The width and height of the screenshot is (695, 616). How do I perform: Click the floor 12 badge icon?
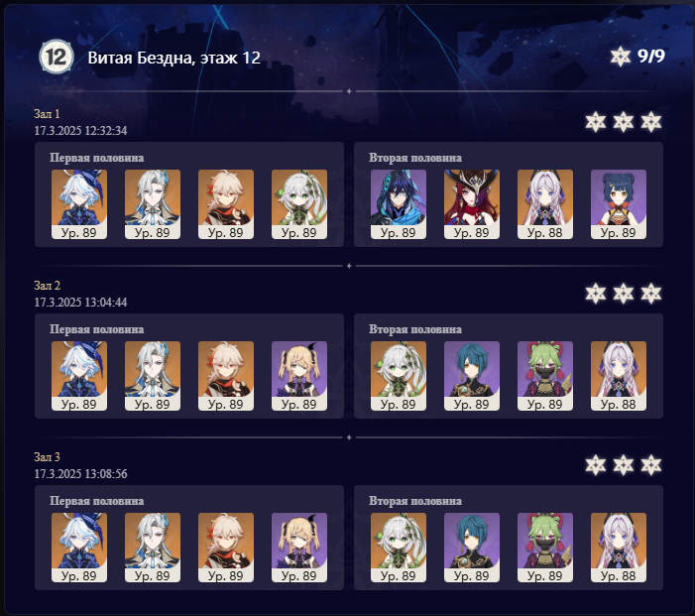pyautogui.click(x=57, y=57)
